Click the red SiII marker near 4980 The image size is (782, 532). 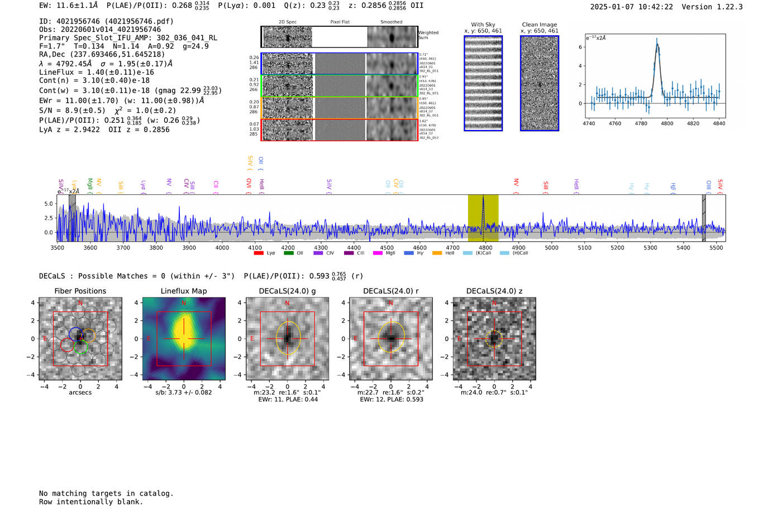coord(546,188)
